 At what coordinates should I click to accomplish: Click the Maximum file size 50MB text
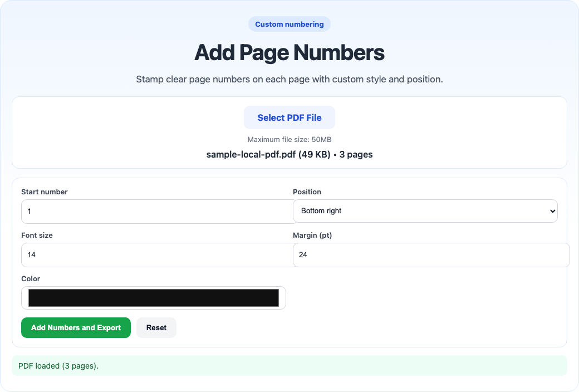tap(289, 139)
